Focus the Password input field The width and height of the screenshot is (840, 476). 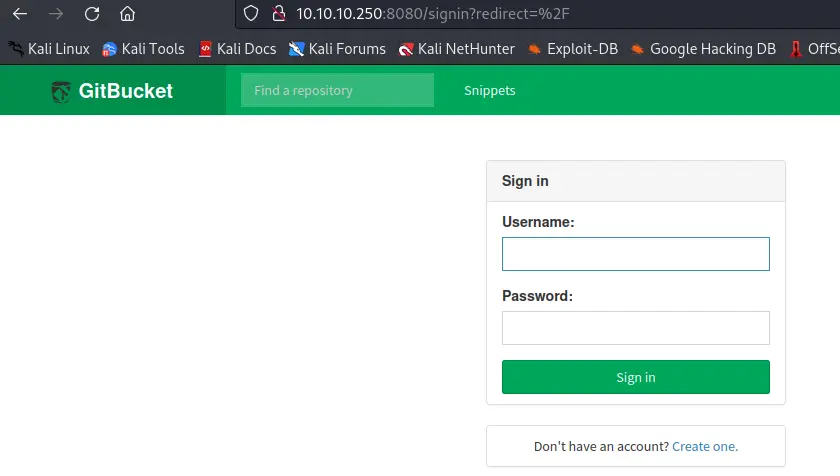pos(636,328)
